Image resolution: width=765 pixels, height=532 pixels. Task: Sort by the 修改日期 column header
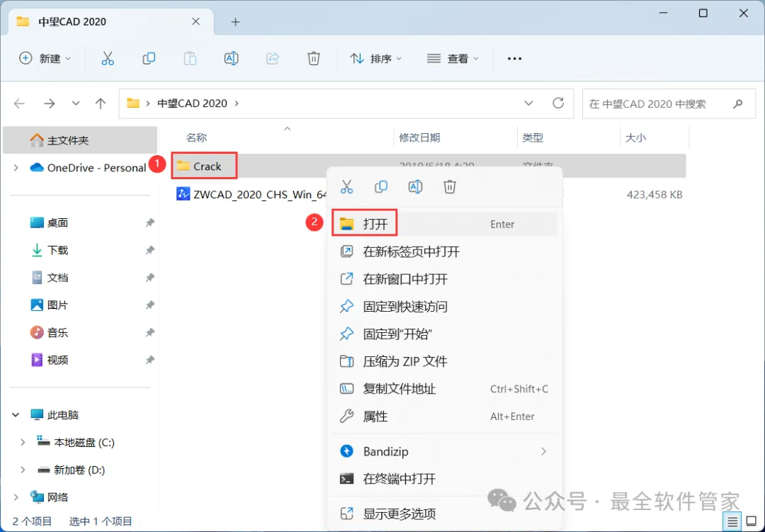(419, 137)
